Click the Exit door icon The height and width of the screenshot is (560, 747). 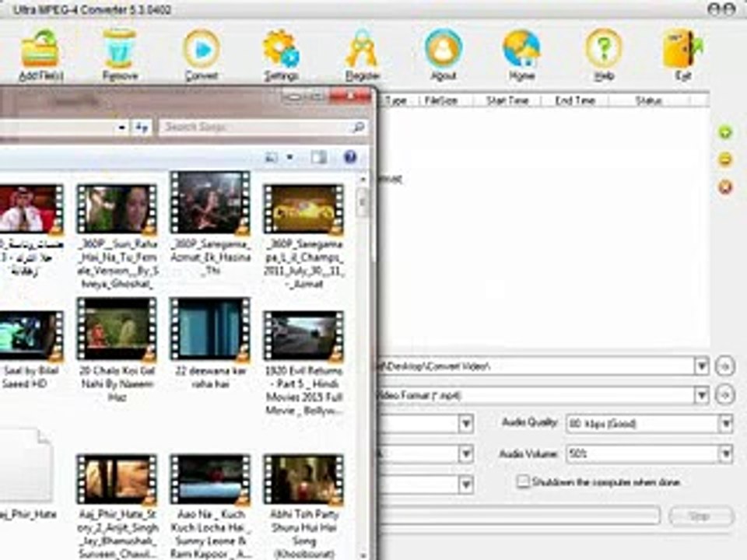point(683,48)
